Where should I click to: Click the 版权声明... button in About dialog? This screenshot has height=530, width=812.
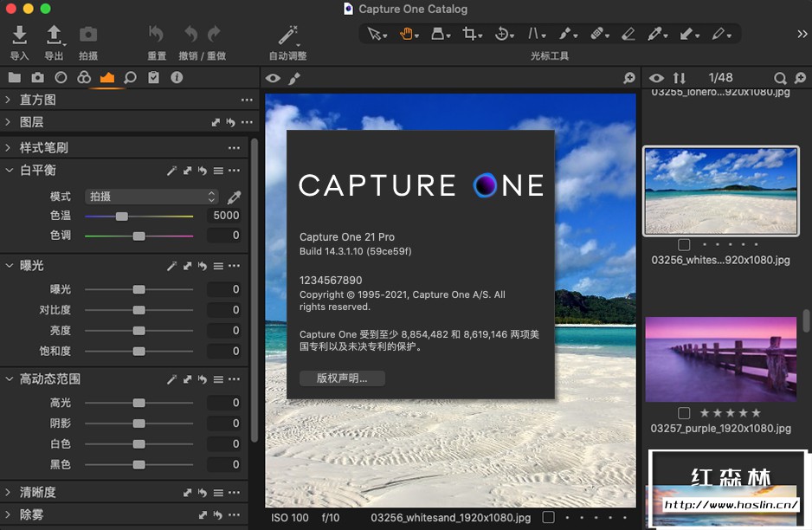pyautogui.click(x=342, y=378)
